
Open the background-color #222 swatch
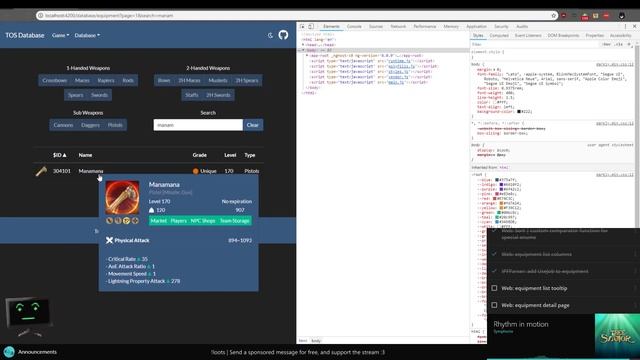[519, 111]
